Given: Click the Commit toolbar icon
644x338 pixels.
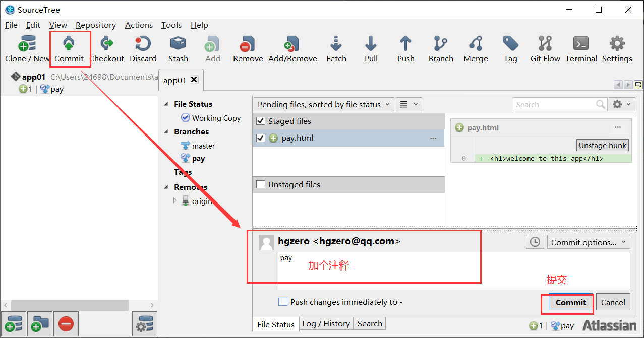Looking at the screenshot, I should click(69, 49).
